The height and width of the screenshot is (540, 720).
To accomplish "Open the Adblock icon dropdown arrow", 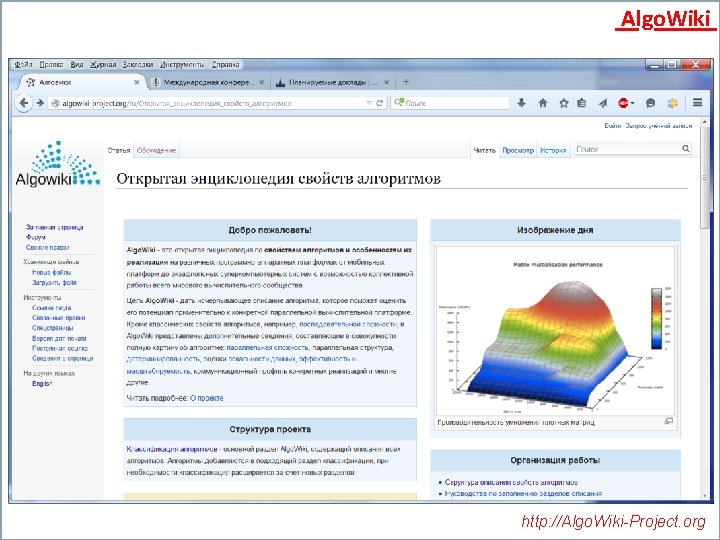I will pos(632,103).
